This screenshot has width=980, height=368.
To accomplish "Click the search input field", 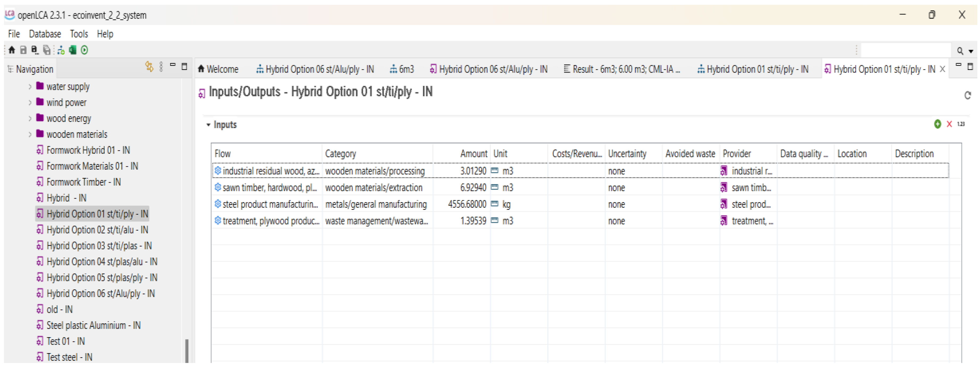I will pyautogui.click(x=905, y=50).
